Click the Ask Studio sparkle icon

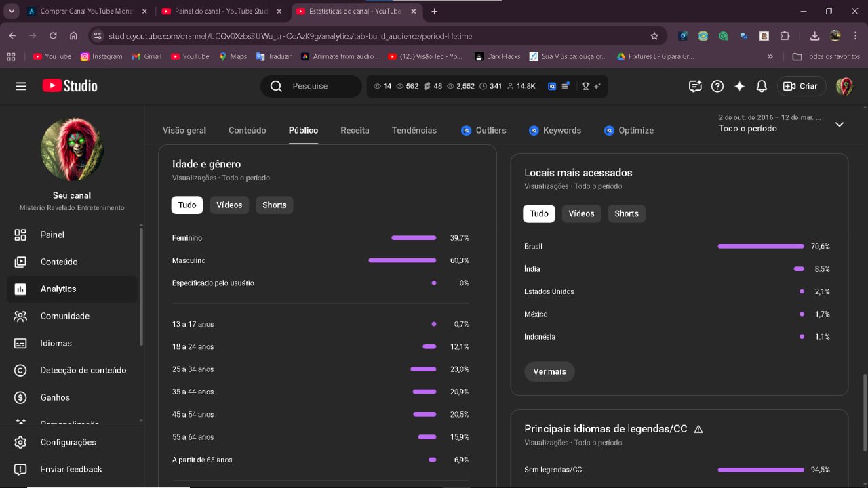740,86
